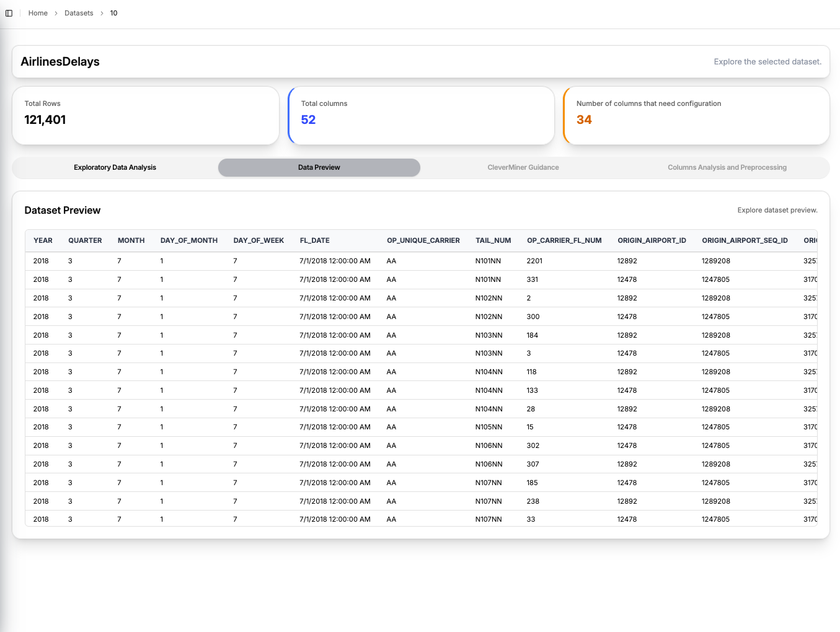This screenshot has width=840, height=632.
Task: Click the Total columns card showing 52
Action: point(421,115)
